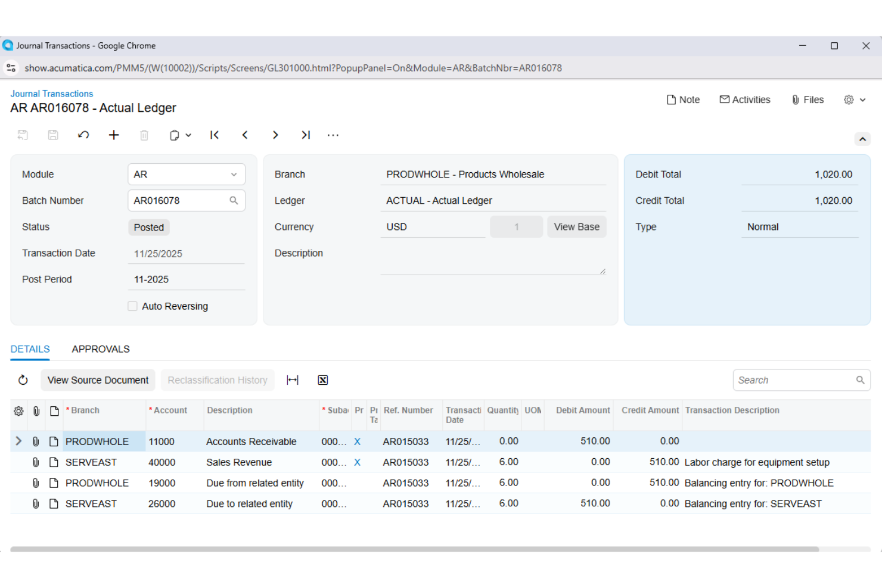Screen dimensions: 882x588
Task: Click the Batch Number lookup magnifier
Action: [234, 200]
